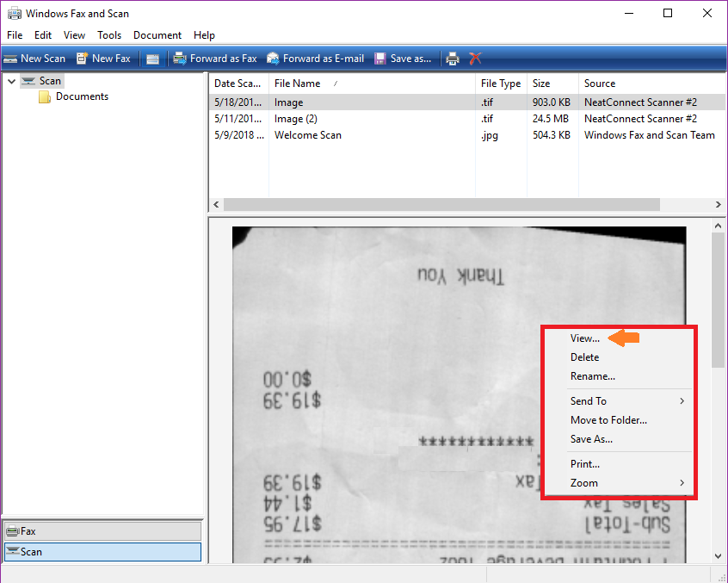Choose Print... in the context menu
728x583 pixels.
(x=585, y=463)
